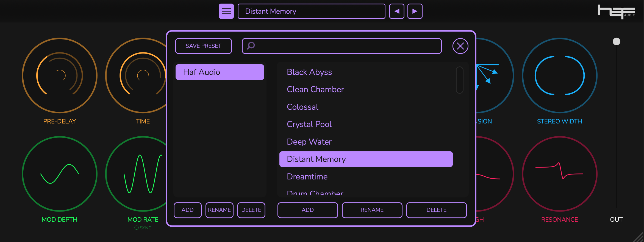Choose the Black Abyss preset

point(309,72)
